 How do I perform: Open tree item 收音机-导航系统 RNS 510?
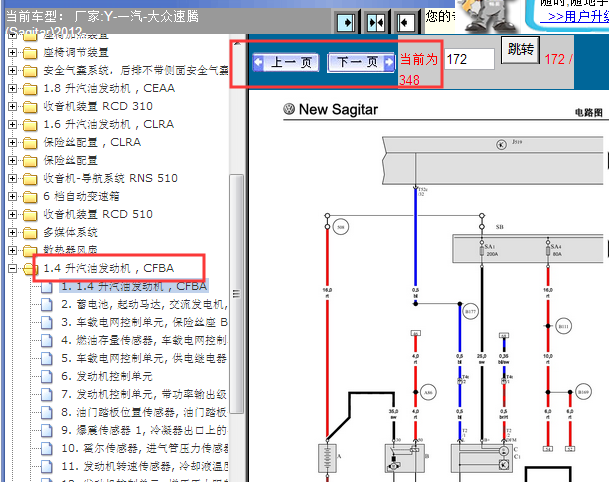click(x=110, y=178)
